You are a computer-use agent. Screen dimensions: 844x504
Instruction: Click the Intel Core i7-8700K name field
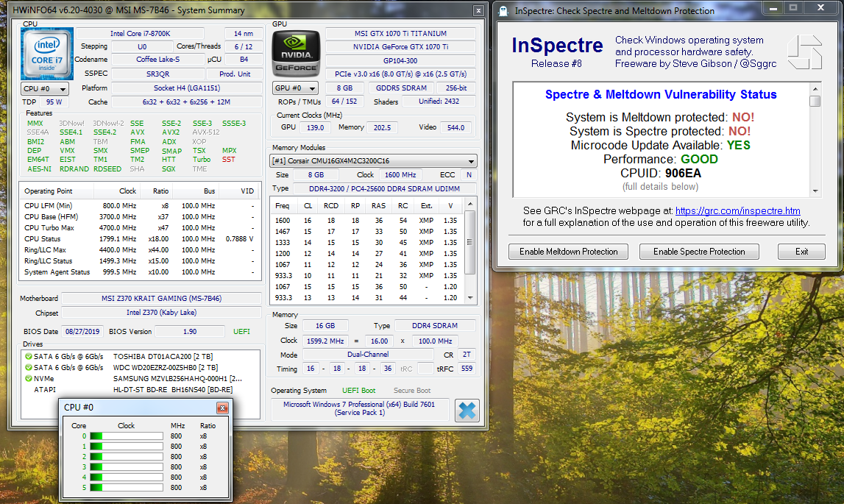pos(140,33)
